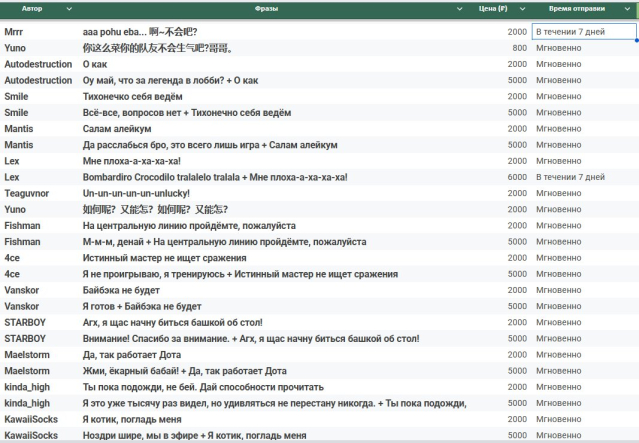The height and width of the screenshot is (443, 639).
Task: Click price 5000 in 'Внимание!' row
Action: coord(517,339)
